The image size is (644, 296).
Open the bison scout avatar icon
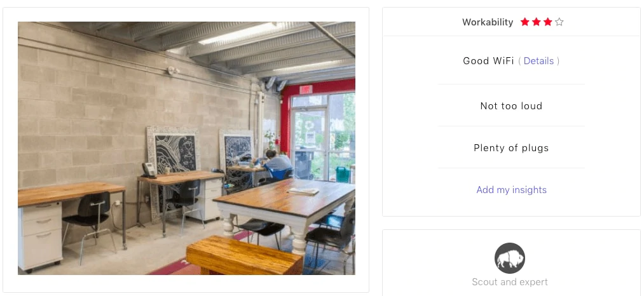[510, 258]
